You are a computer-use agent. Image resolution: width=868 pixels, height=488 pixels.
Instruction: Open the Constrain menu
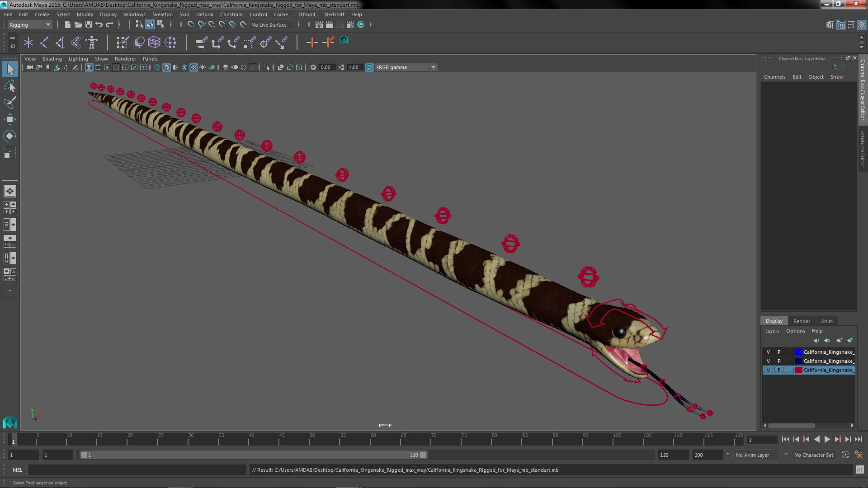click(231, 14)
